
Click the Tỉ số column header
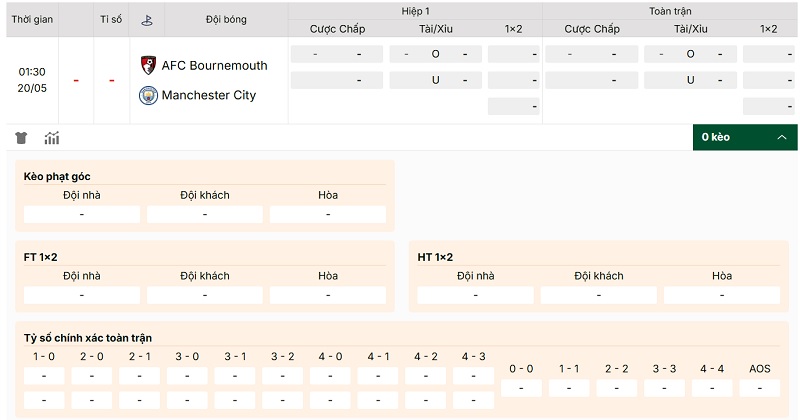[111, 19]
